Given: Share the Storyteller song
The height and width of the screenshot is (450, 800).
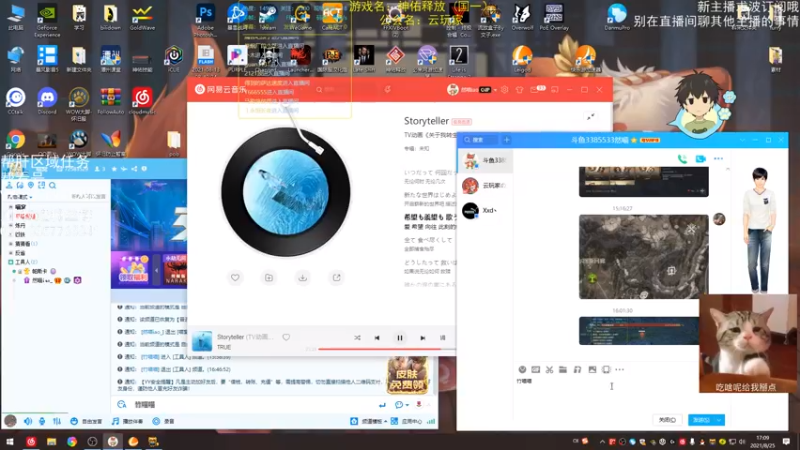Looking at the screenshot, I should (x=336, y=278).
